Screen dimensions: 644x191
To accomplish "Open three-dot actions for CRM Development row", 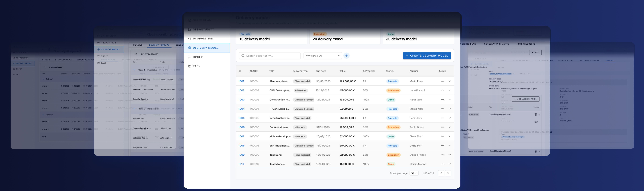I will 442,90.
